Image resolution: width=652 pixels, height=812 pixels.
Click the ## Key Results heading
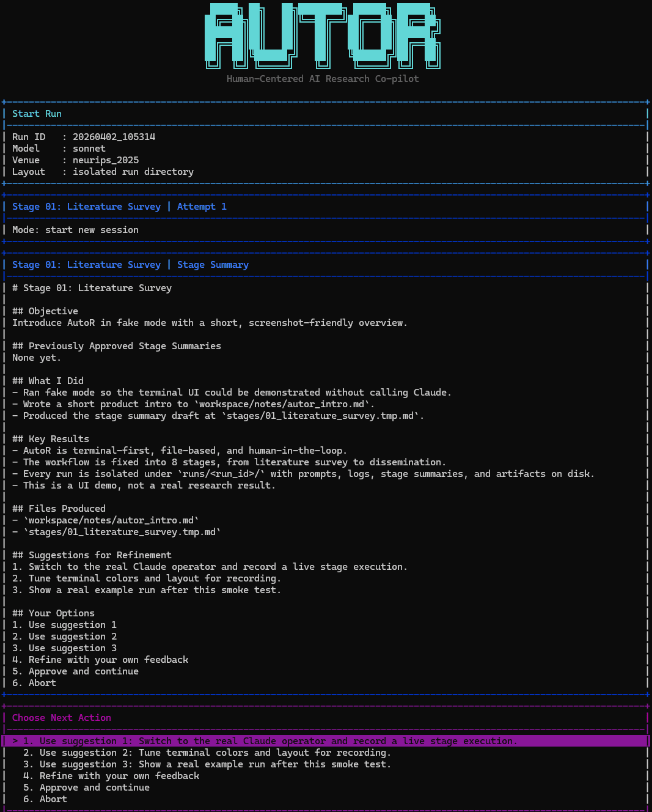point(51,439)
